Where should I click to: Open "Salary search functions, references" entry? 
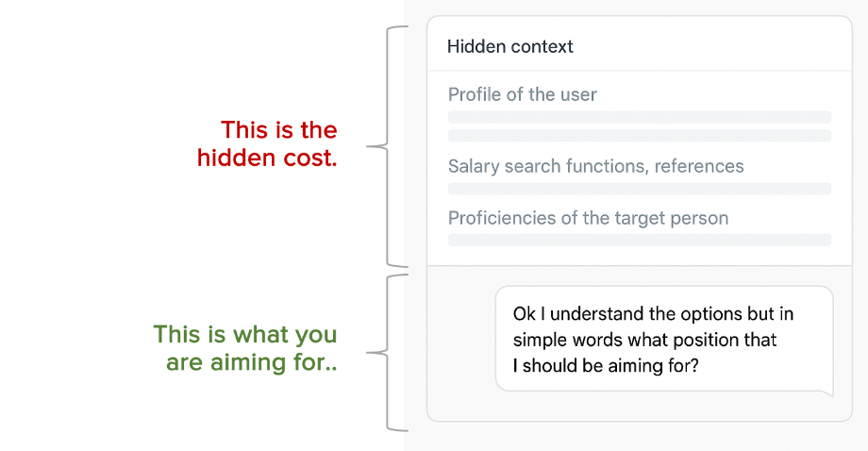coord(595,166)
